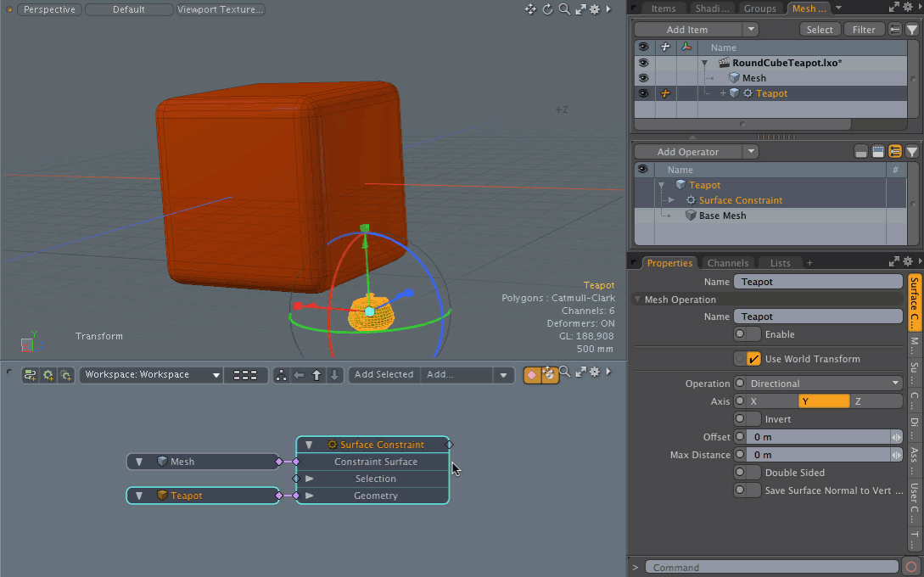Expand the Surface Constraint tree item

[671, 200]
